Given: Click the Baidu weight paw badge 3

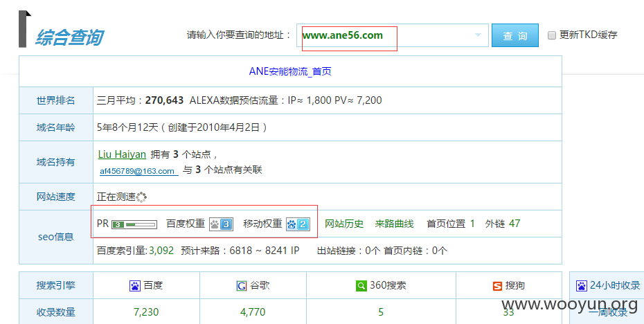Looking at the screenshot, I should coord(222,224).
